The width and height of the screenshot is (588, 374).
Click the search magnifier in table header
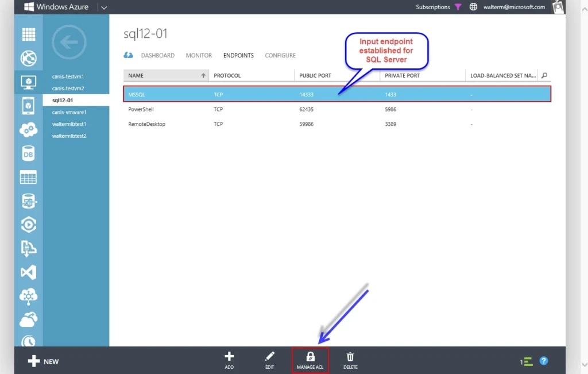click(544, 75)
